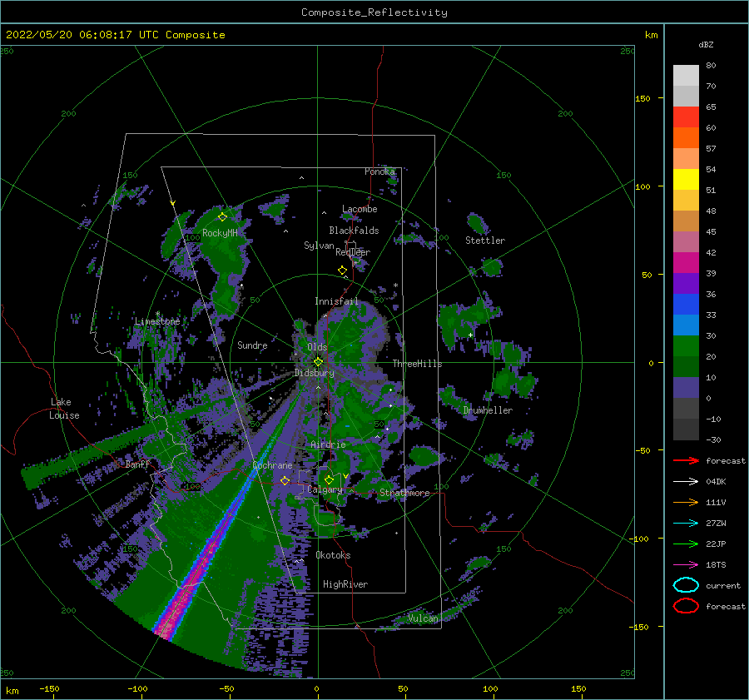Click the RedDeer city label
Image resolution: width=749 pixels, height=700 pixels.
pos(353,252)
